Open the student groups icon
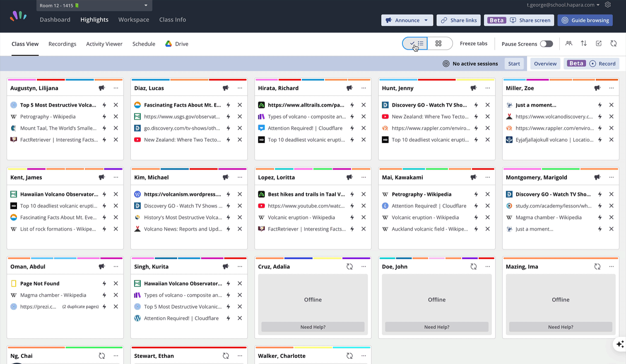Screen dimensions: 626x364 click(x=569, y=43)
